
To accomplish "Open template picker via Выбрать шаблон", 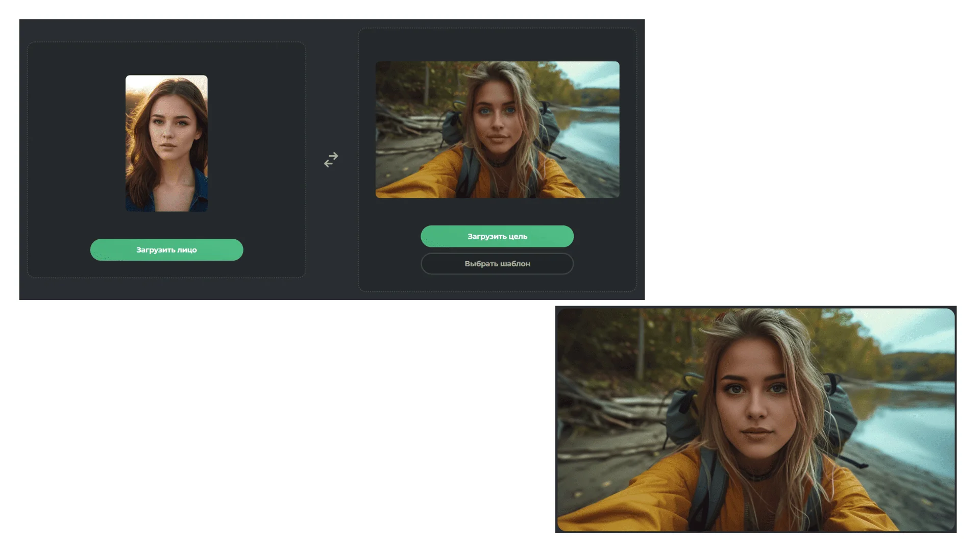I will 497,264.
